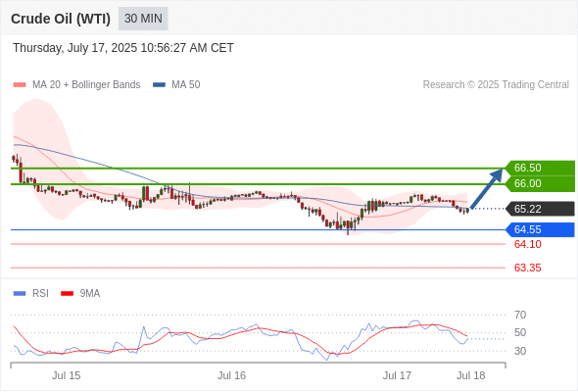Open Research © 2025 Trading Central credit
This screenshot has width=578, height=392.
click(x=496, y=85)
